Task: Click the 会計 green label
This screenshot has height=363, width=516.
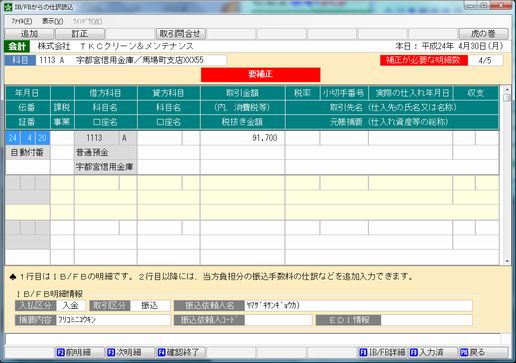Action: 17,46
